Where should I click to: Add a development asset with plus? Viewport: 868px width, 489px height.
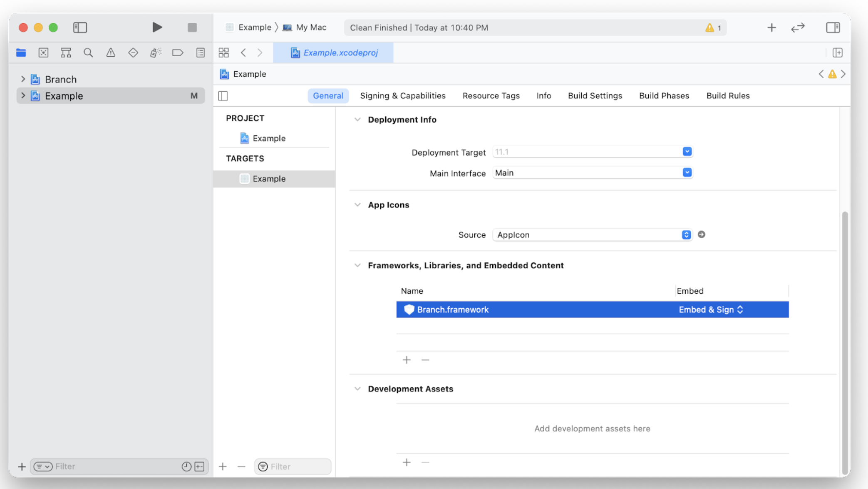coord(407,462)
